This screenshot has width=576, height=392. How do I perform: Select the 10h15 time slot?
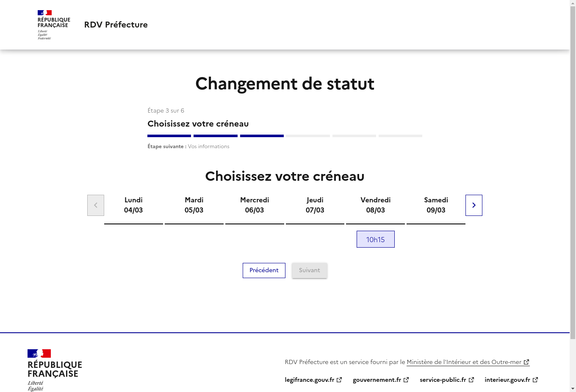(375, 239)
